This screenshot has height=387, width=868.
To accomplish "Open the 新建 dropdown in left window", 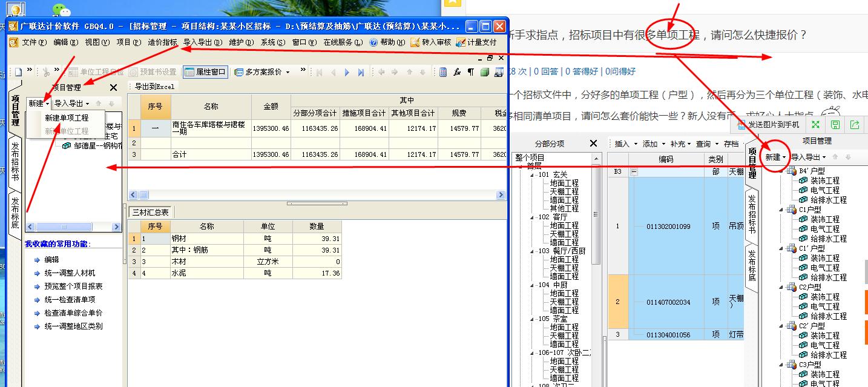I will (x=39, y=104).
